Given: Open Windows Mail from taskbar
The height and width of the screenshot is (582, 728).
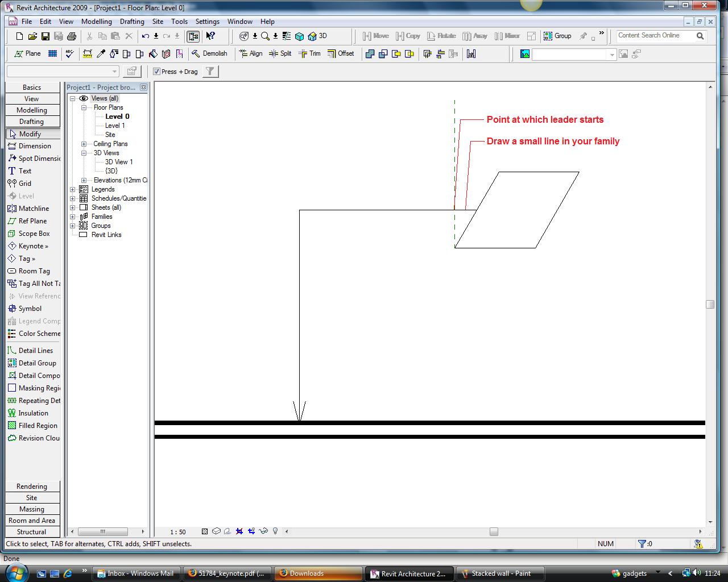Looking at the screenshot, I should click(x=136, y=573).
